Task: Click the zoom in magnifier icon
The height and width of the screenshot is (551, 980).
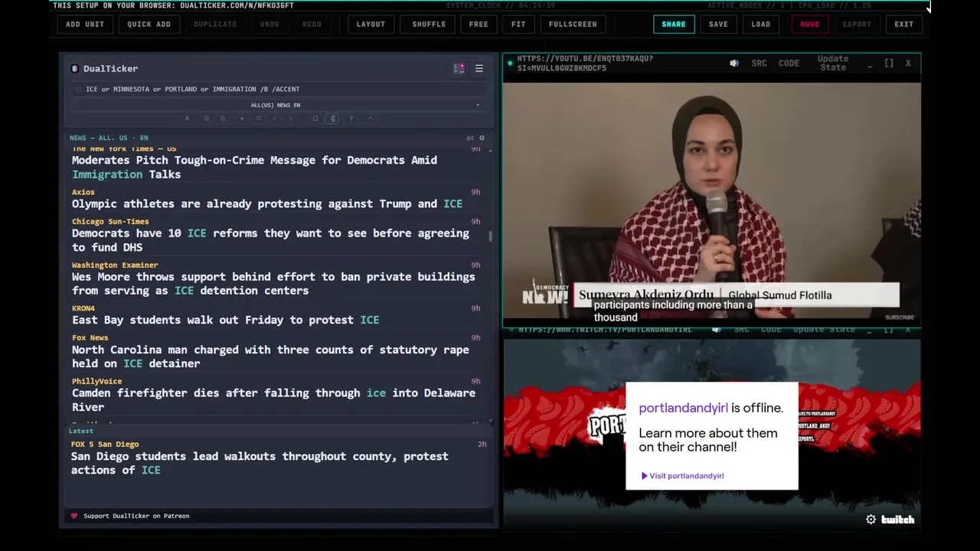Action: 223,119
